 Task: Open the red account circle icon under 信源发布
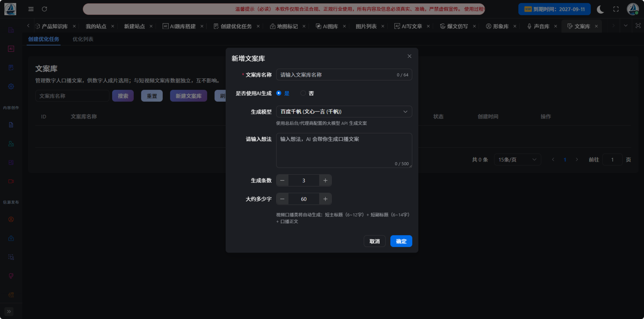(x=11, y=219)
